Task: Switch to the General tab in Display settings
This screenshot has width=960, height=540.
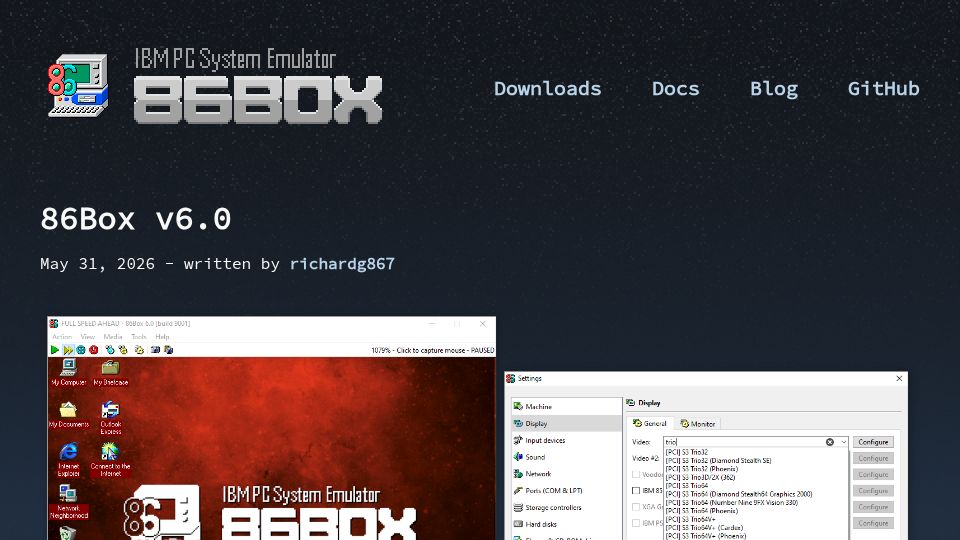Action: (650, 423)
